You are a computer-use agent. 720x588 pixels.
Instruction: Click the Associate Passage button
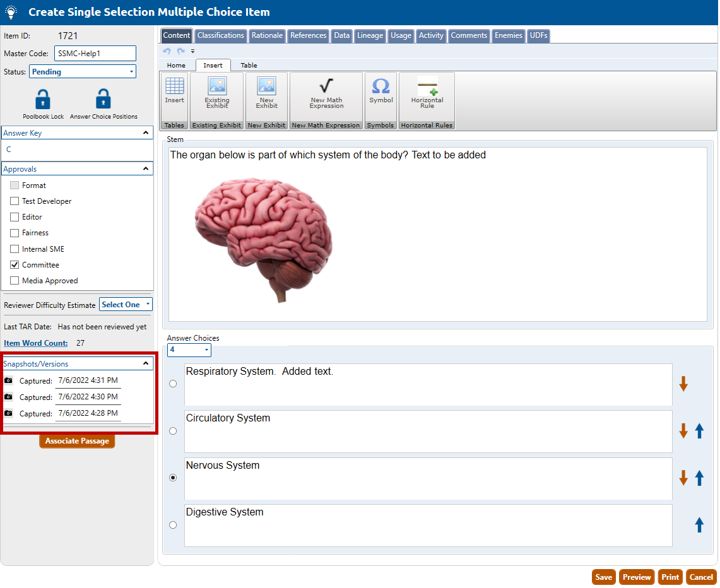(x=77, y=441)
